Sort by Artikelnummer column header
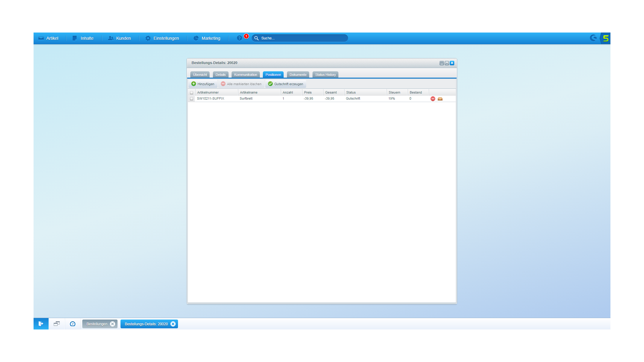Viewport: 644px width, 362px height. pyautogui.click(x=216, y=93)
